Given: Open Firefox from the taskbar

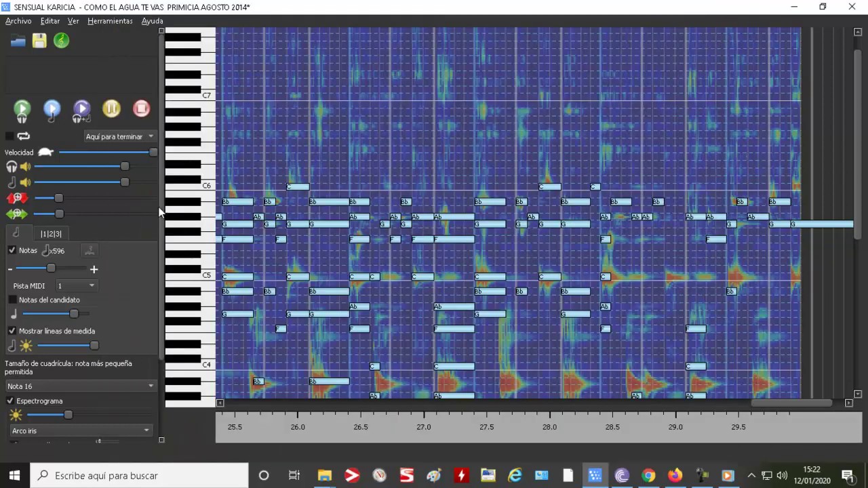Looking at the screenshot, I should (675, 475).
